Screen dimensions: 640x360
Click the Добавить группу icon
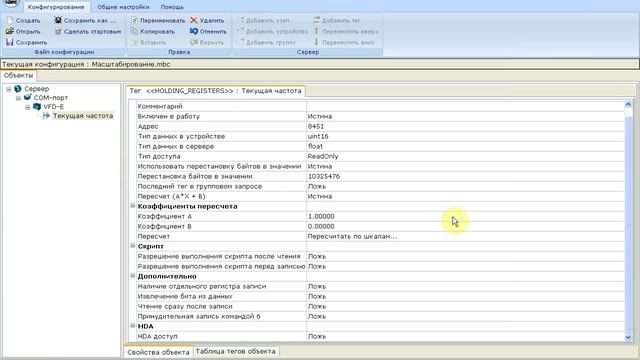coord(241,42)
